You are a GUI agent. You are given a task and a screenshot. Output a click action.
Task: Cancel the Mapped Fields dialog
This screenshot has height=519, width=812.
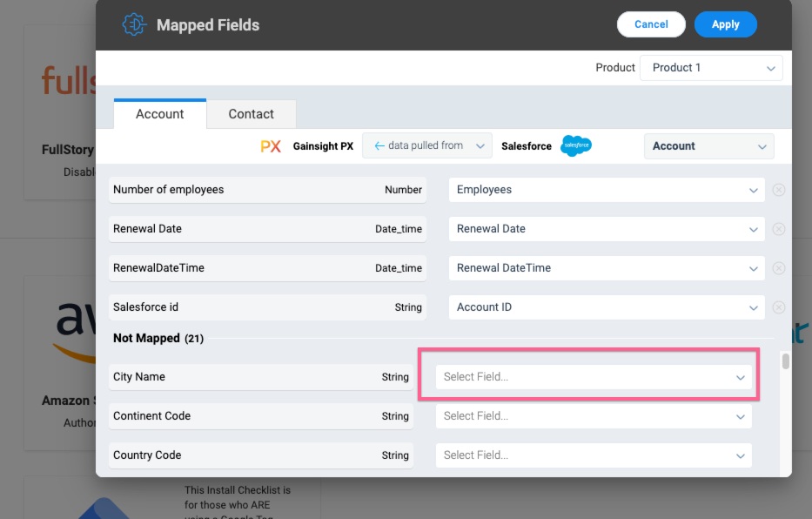coord(651,24)
